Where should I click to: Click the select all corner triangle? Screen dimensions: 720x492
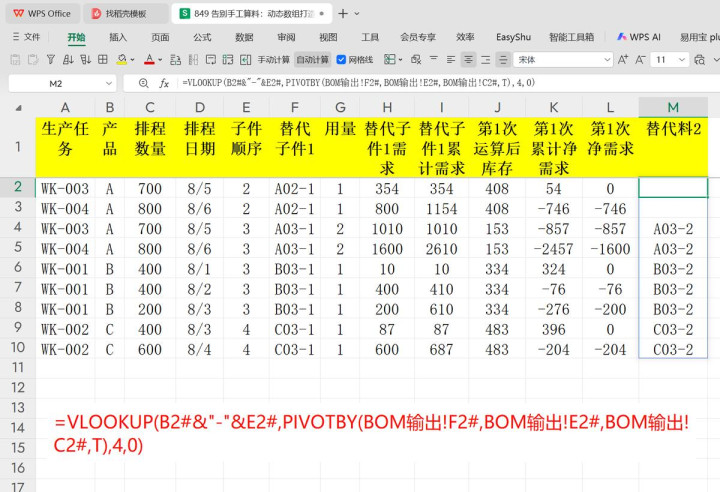[18, 108]
